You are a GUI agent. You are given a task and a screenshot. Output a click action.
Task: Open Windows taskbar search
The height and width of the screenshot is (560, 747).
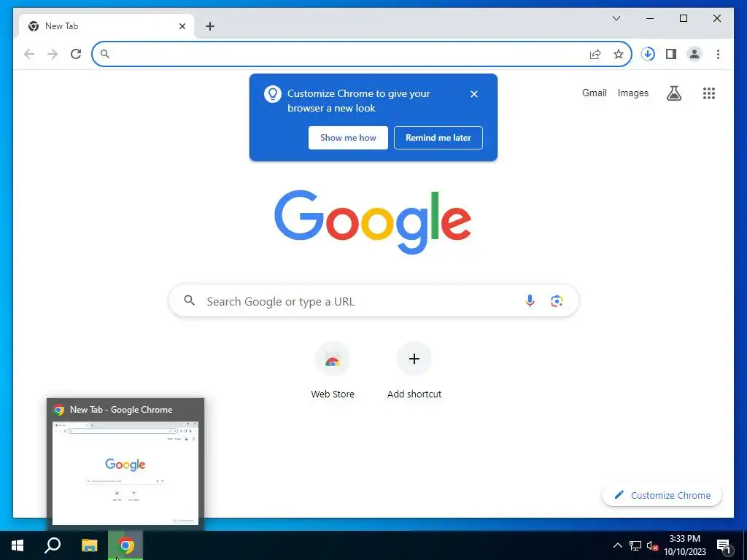point(53,545)
